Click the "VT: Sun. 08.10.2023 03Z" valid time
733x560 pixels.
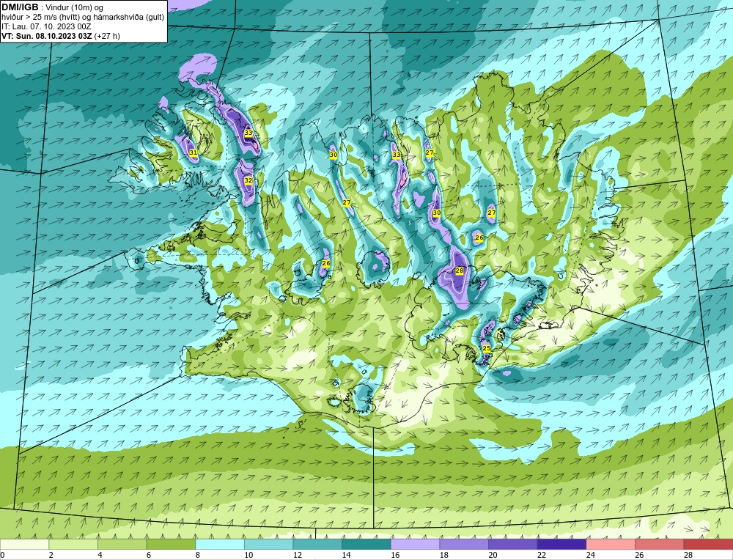47,36
